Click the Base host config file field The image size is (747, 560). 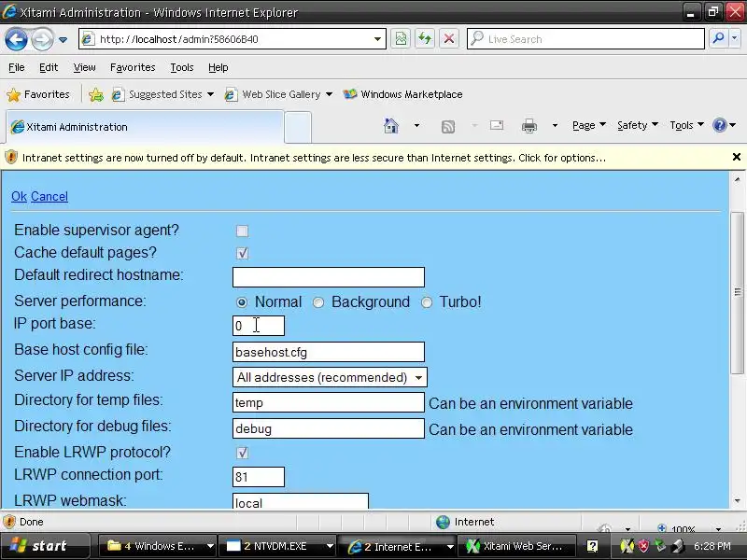329,352
